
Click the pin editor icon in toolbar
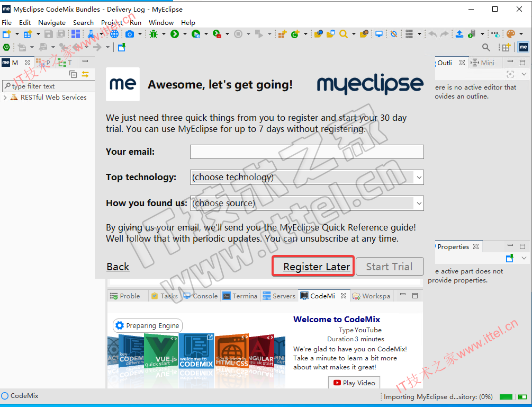pos(122,47)
